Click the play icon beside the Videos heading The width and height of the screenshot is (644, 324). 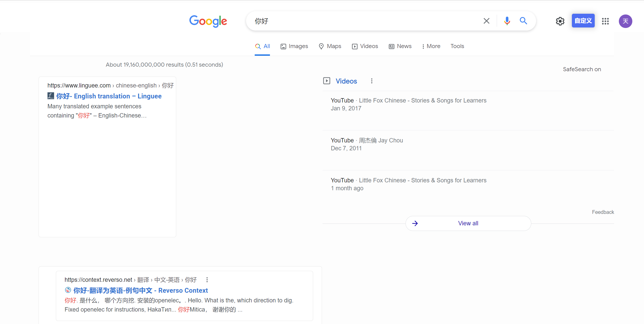point(327,81)
